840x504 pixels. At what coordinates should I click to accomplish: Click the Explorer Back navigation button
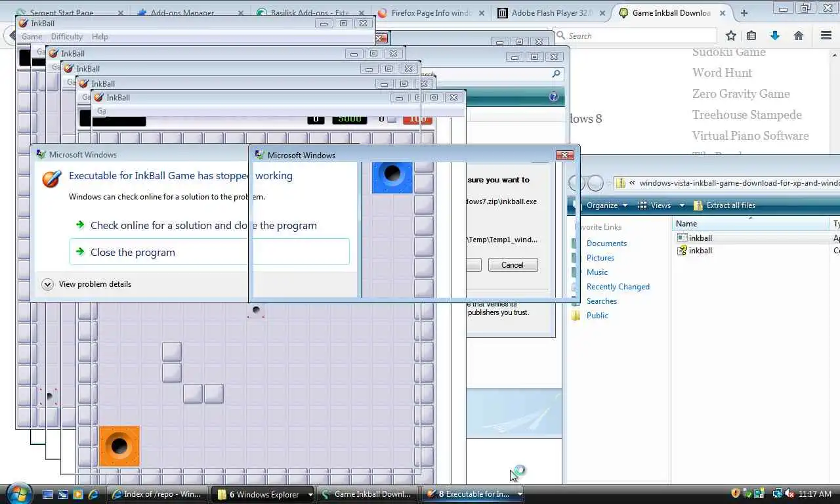tap(577, 183)
